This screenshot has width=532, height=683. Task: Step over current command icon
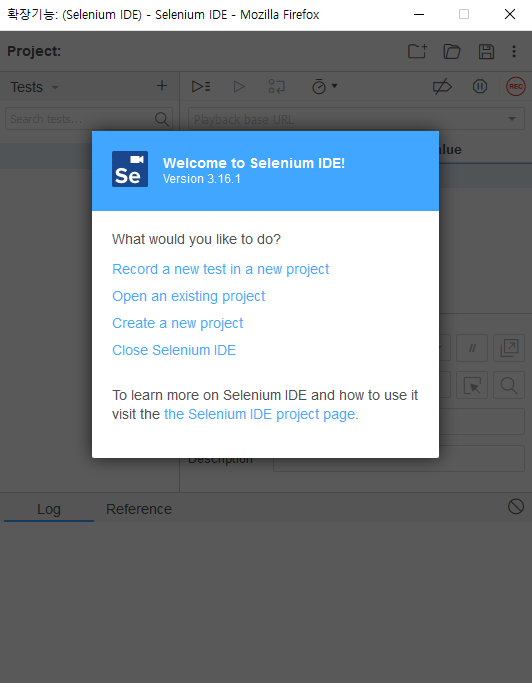(x=277, y=86)
